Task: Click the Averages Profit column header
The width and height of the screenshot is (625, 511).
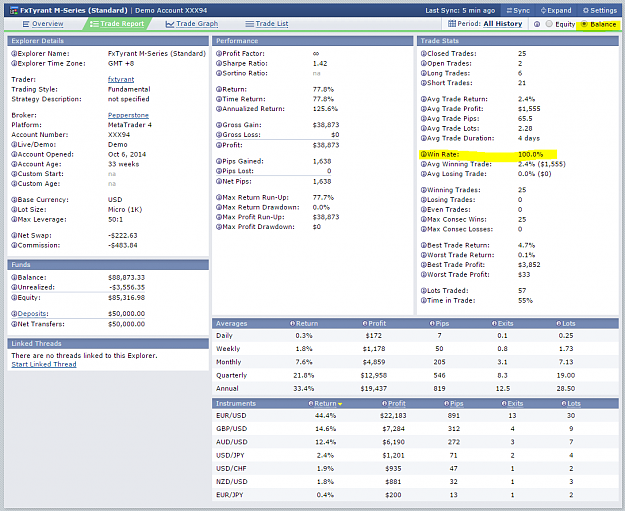Action: click(x=374, y=324)
